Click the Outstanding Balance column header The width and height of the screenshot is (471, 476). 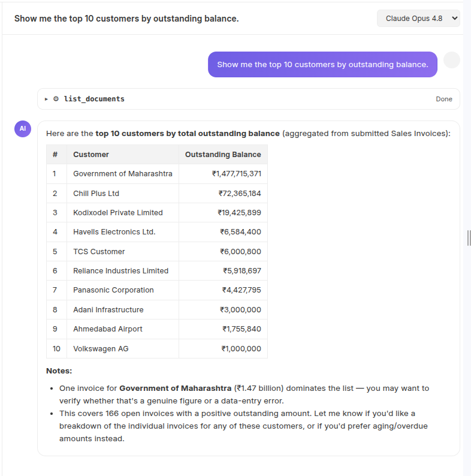223,155
